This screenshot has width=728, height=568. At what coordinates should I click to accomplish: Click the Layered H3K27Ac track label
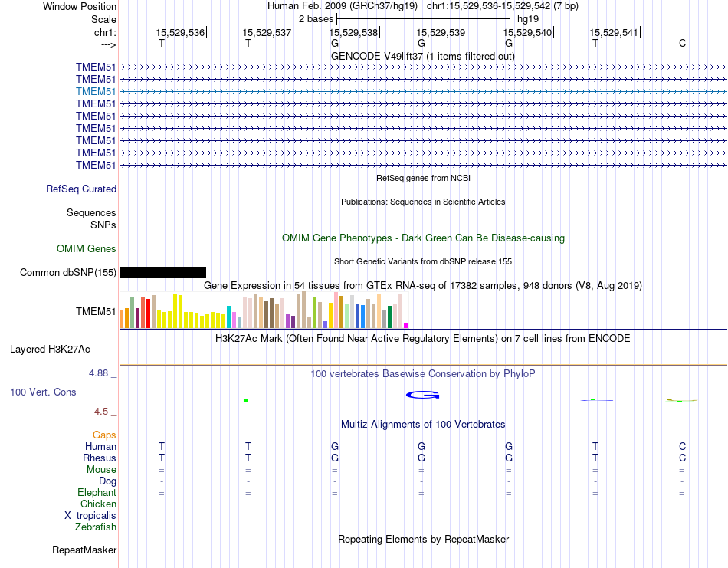[x=50, y=350]
